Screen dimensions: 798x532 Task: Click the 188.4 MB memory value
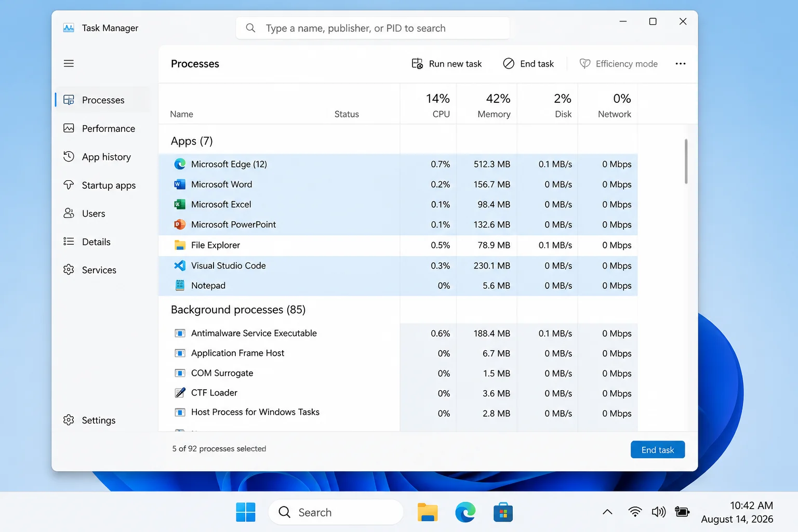pyautogui.click(x=491, y=334)
